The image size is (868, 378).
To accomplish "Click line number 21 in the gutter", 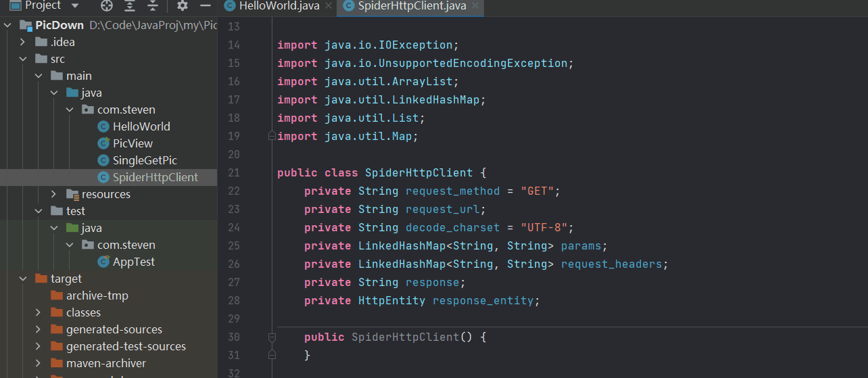I will [234, 172].
